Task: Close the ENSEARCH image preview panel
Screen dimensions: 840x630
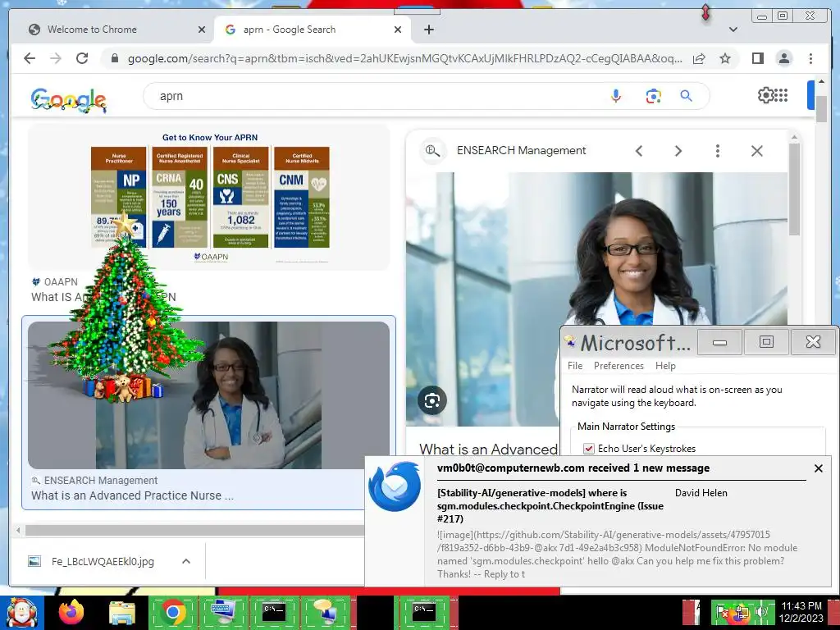Action: pyautogui.click(x=756, y=151)
